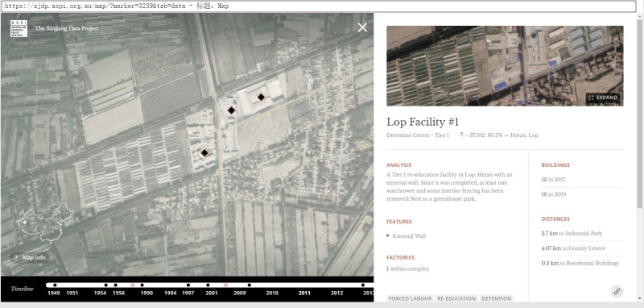Image resolution: width=644 pixels, height=308 pixels.
Task: Open The Xinjiang Data Project home link
Action: tap(67, 28)
